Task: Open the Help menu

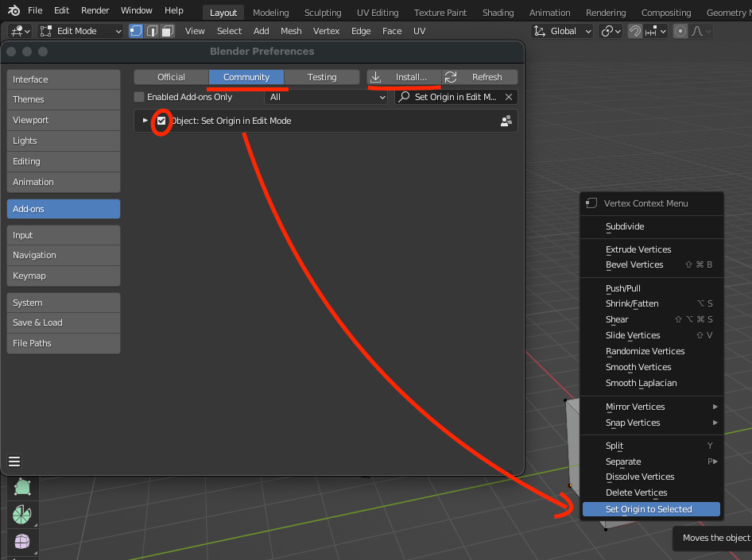Action: [173, 10]
